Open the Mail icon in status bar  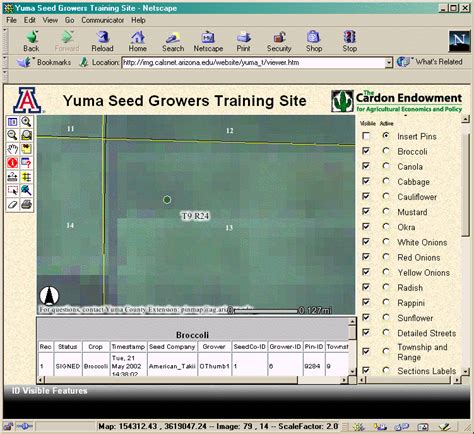tap(381, 427)
